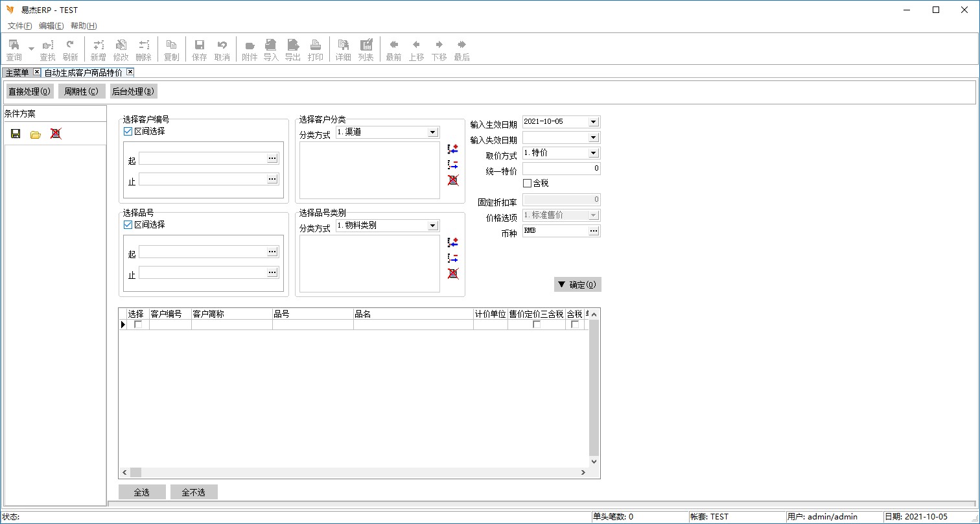Image resolution: width=980 pixels, height=524 pixels.
Task: Click the 保存 (Save) toolbar icon
Action: (x=200, y=49)
